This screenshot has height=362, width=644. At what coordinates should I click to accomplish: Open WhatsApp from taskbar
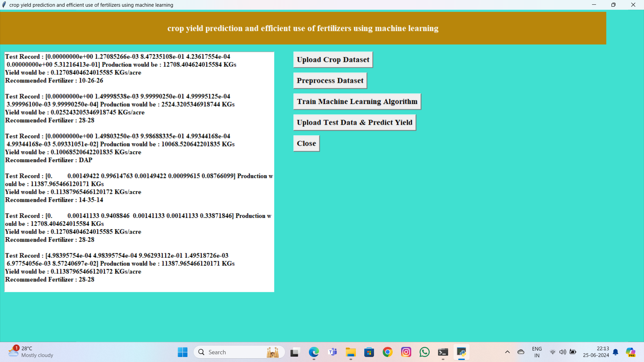(x=424, y=352)
